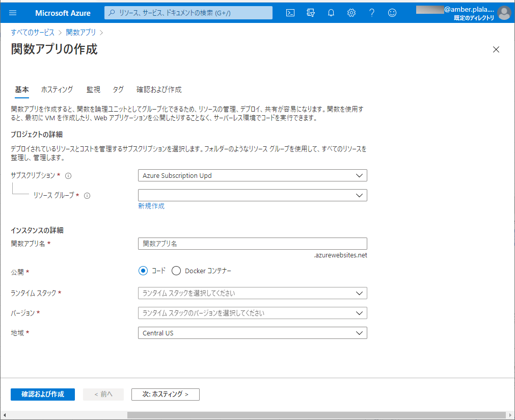Screen dimensions: 515x420
Task: Open the hamburger portal menu
Action: click(13, 13)
